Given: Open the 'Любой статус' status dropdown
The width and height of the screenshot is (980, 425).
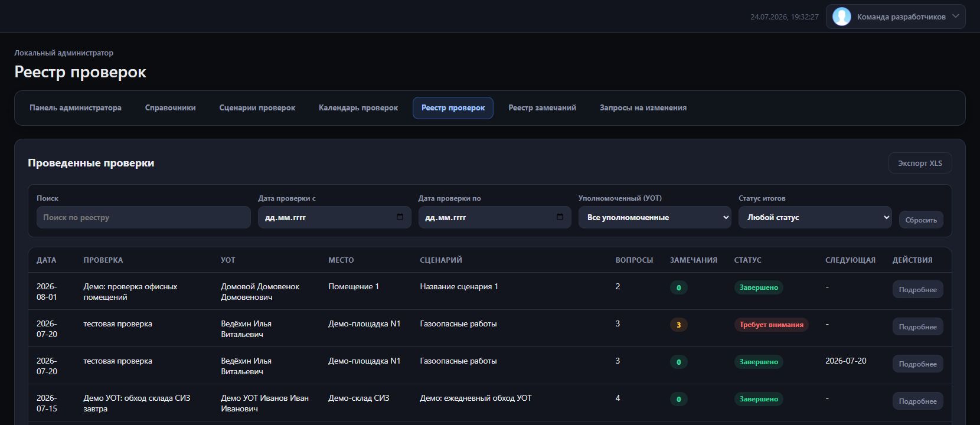Looking at the screenshot, I should pyautogui.click(x=815, y=217).
